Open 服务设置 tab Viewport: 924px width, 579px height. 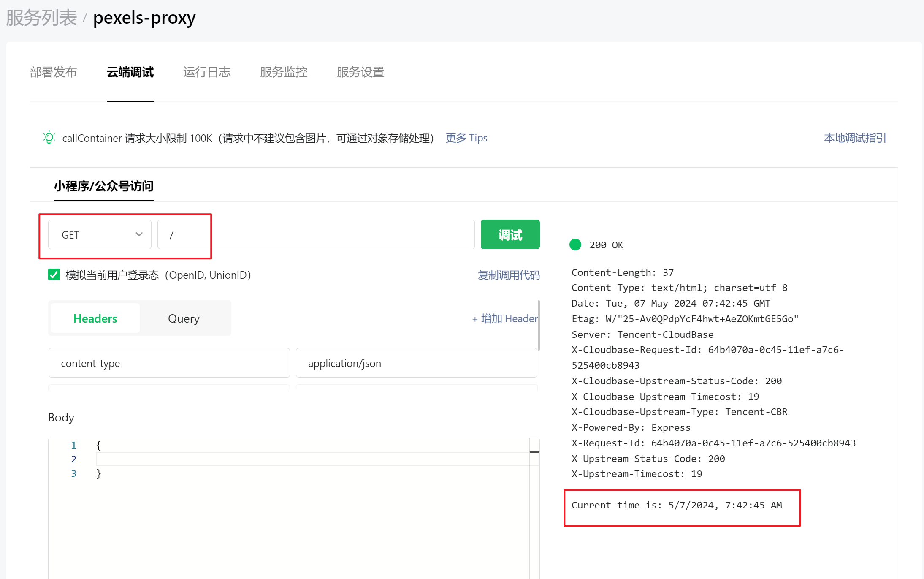point(360,72)
